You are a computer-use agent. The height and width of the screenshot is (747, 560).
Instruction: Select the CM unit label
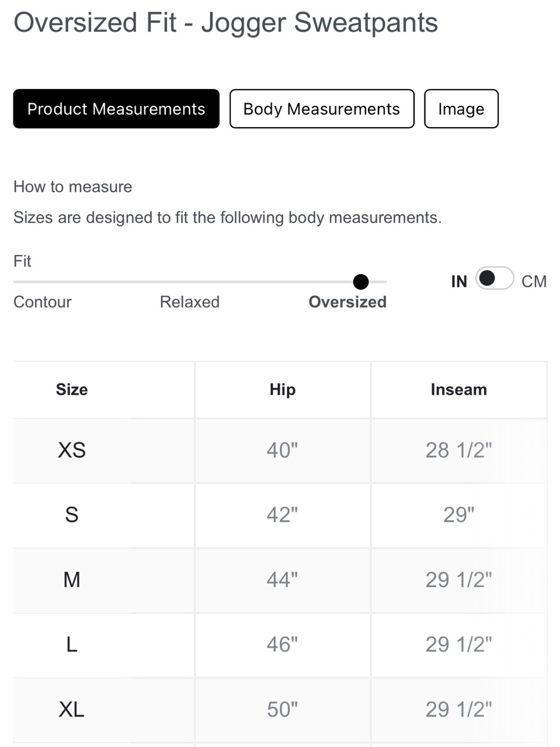coord(534,281)
